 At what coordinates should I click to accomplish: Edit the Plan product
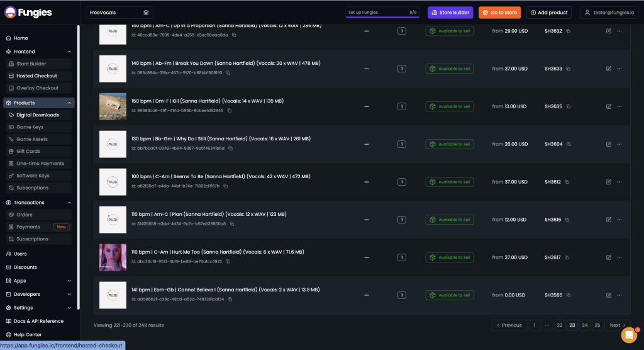[609, 220]
